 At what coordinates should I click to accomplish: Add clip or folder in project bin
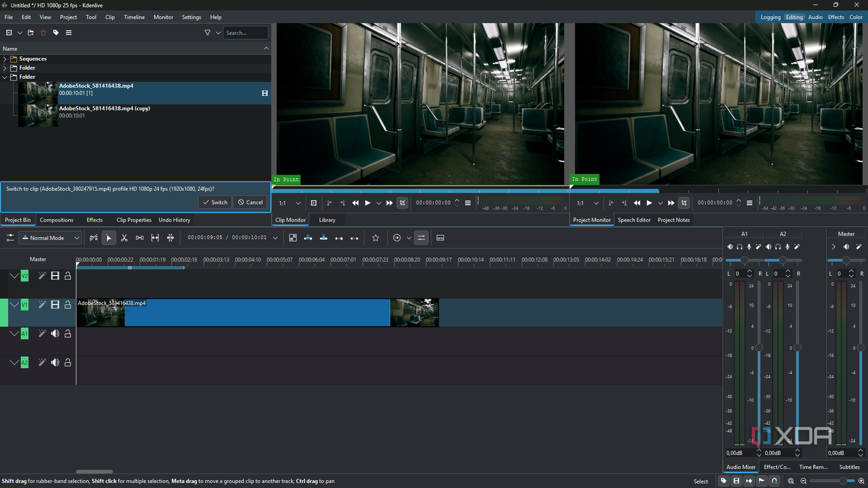(x=9, y=33)
